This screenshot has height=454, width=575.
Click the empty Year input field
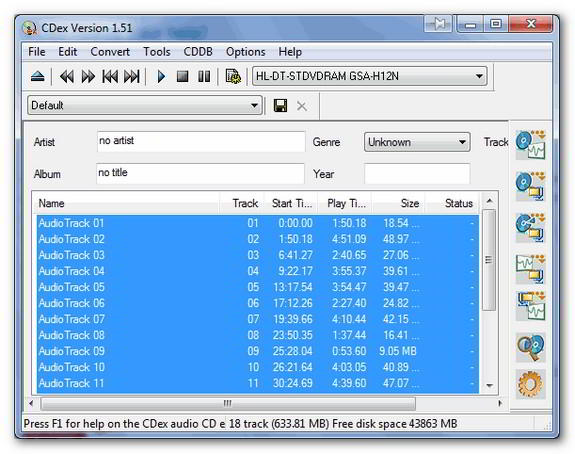point(417,173)
